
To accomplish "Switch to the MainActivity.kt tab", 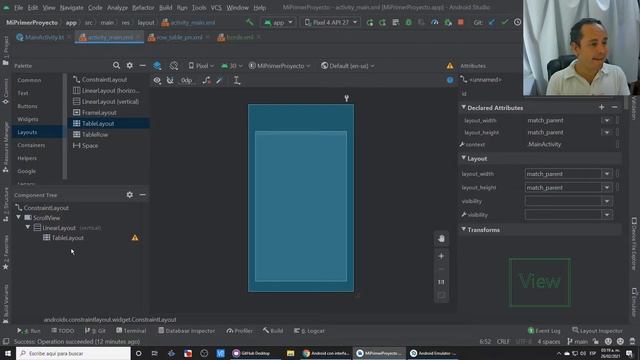I will [x=44, y=37].
